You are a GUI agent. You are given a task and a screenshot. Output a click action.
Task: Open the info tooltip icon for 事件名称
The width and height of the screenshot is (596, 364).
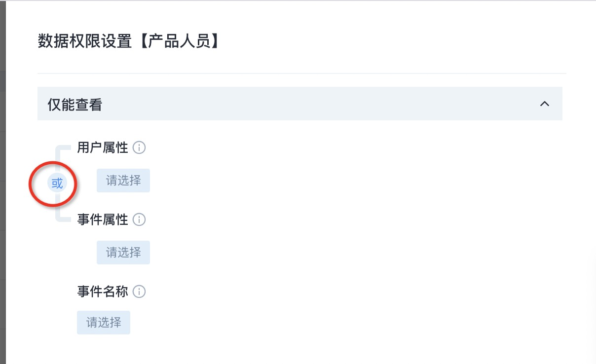click(140, 291)
